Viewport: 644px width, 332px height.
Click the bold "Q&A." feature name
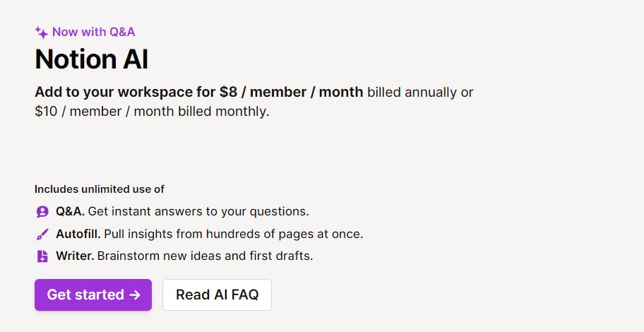[70, 211]
